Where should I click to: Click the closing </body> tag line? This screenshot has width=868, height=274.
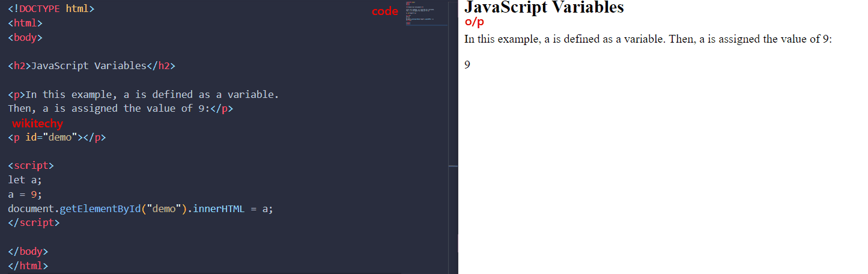coord(28,251)
